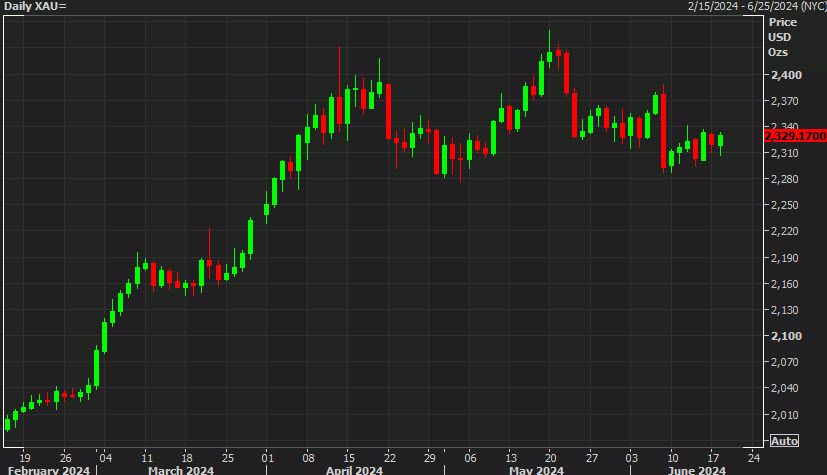The image size is (827, 475).
Task: Click the 25 date tick in March
Action: click(227, 458)
